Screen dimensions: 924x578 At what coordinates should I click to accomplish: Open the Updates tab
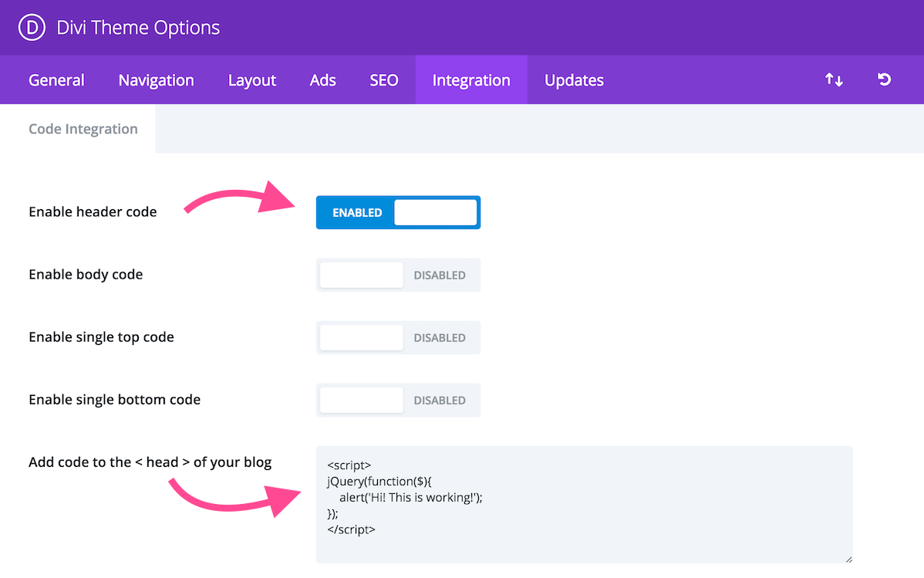[x=574, y=79]
